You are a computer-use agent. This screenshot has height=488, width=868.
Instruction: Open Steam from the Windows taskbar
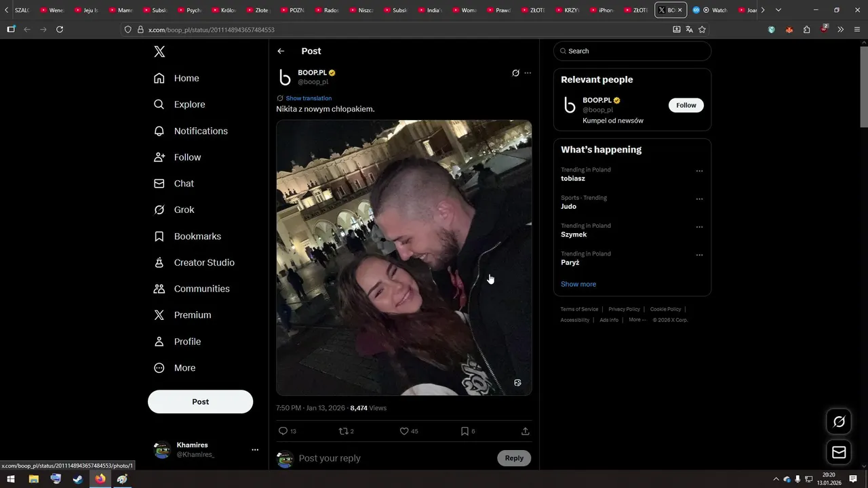tap(78, 479)
